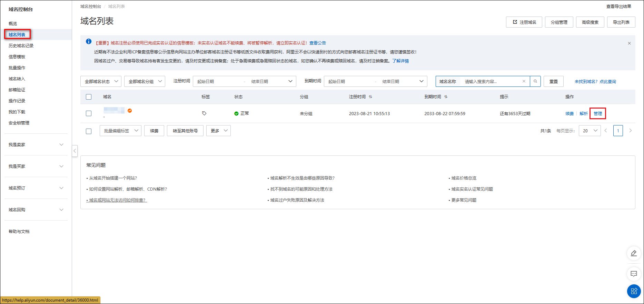Image resolution: width=644 pixels, height=304 pixels.
Task: Open the 全部域名状态 dropdown
Action: point(101,81)
